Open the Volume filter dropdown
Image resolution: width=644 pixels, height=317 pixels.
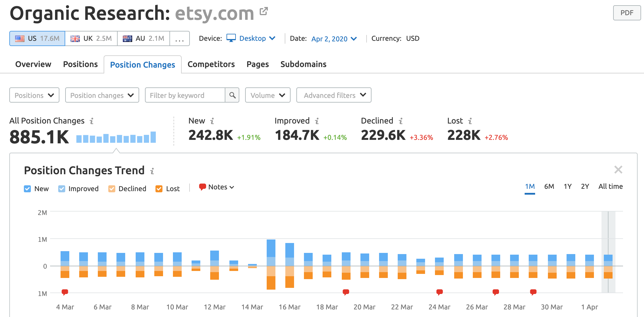(268, 95)
